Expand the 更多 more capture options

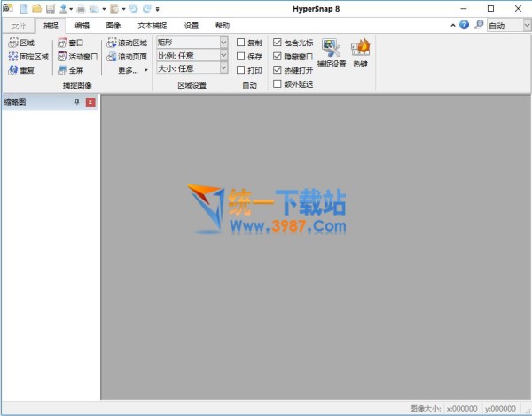point(133,69)
